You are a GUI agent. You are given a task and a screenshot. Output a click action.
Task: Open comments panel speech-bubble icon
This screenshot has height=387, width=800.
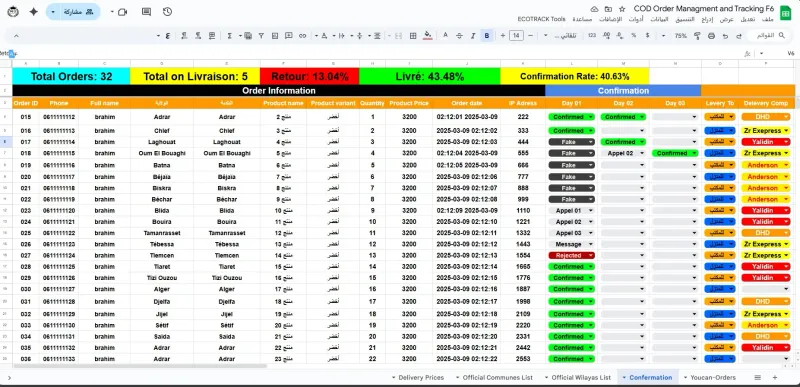[x=146, y=12]
